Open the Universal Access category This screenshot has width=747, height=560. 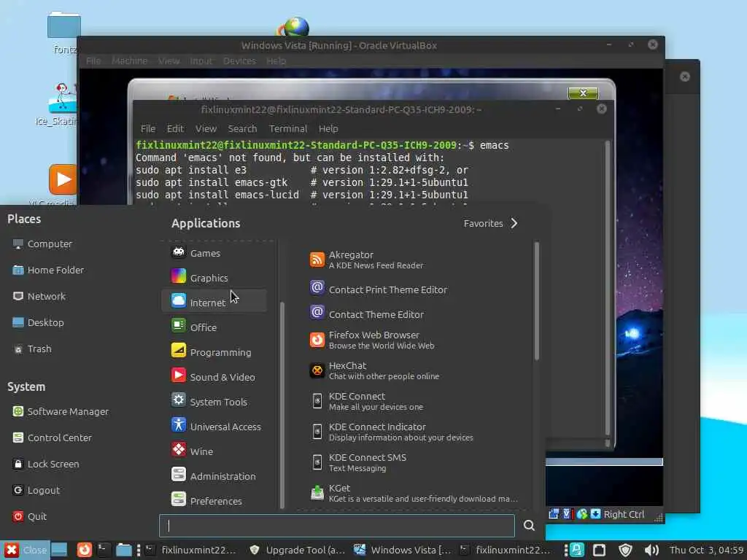tap(214, 426)
